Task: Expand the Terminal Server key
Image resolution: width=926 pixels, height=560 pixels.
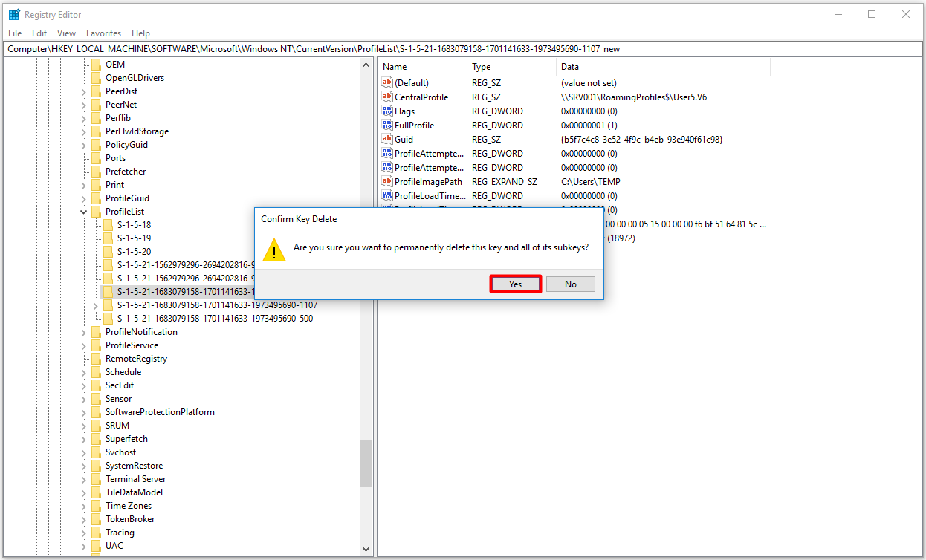Action: [83, 479]
